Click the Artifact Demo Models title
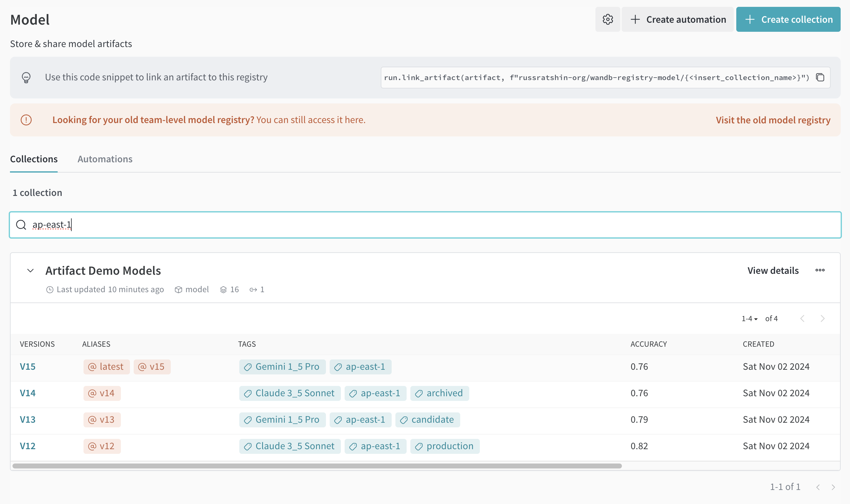The image size is (850, 504). pyautogui.click(x=103, y=271)
